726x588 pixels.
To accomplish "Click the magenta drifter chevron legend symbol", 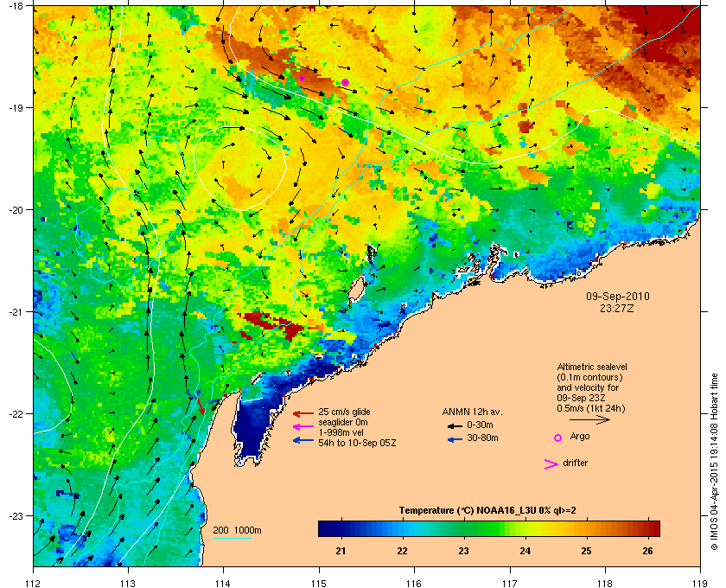I will click(x=551, y=464).
